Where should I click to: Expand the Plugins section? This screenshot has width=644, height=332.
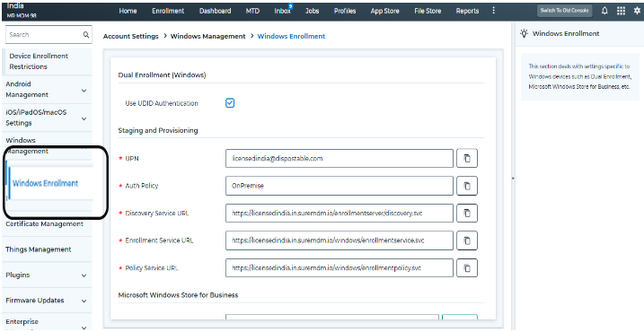pyautogui.click(x=84, y=275)
